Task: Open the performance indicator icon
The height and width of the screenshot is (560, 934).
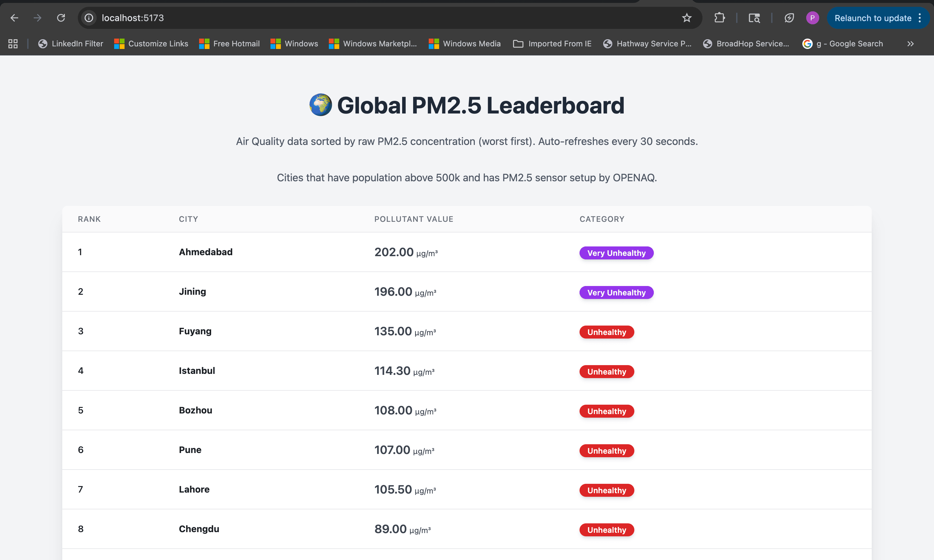Action: point(789,18)
